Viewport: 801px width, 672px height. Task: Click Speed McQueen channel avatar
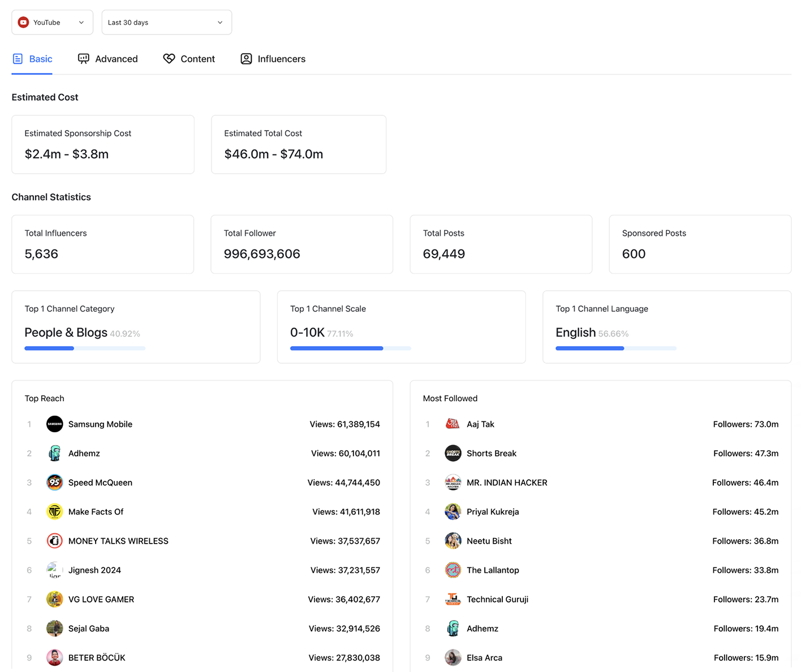(x=54, y=483)
